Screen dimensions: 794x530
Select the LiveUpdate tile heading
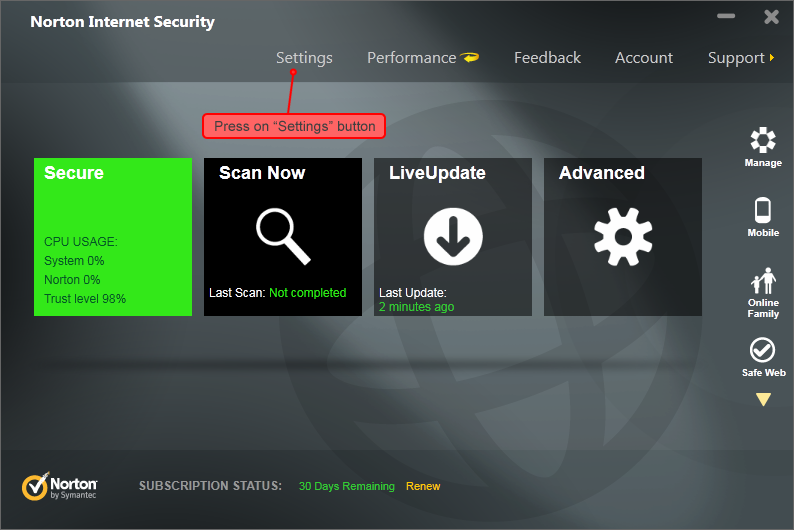click(437, 173)
